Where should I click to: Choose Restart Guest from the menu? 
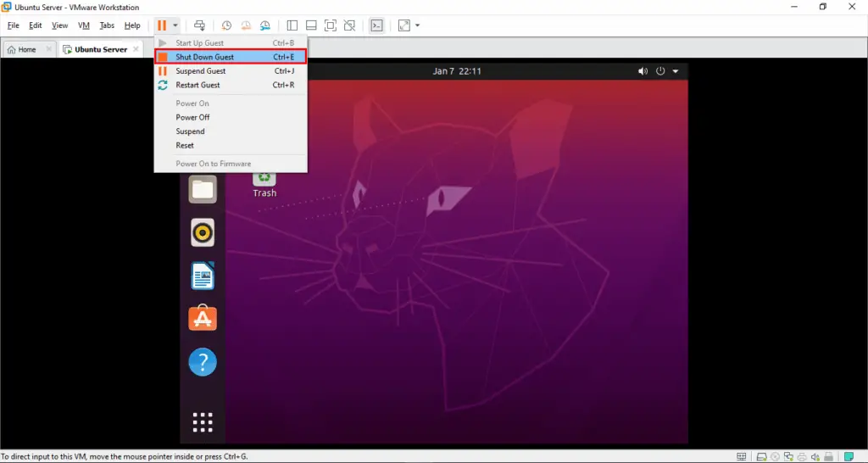click(231, 85)
